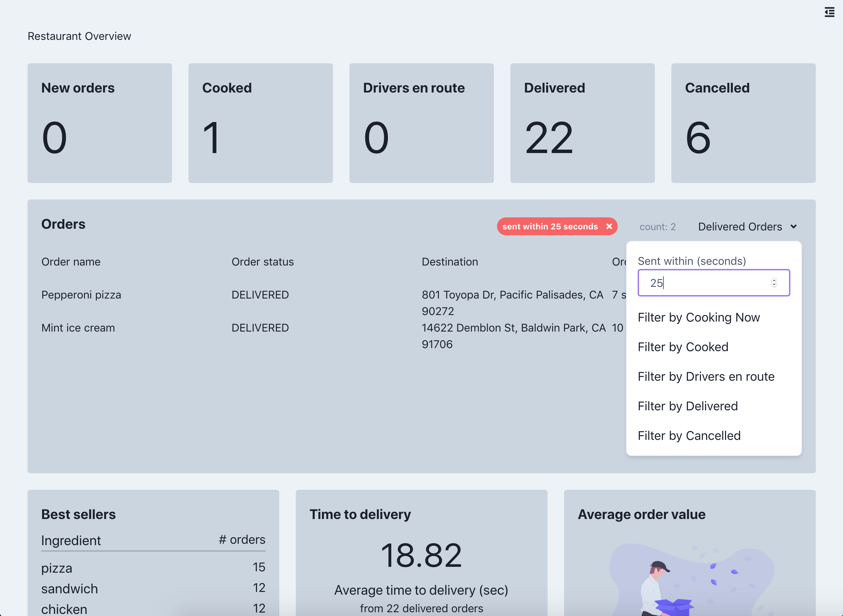Click the pizza row in Best sellers

153,568
